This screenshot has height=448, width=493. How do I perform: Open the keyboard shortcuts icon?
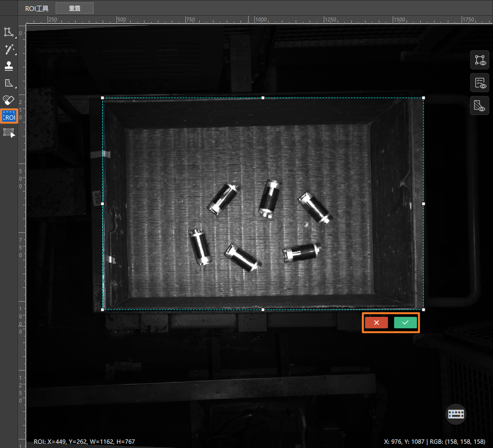[456, 414]
